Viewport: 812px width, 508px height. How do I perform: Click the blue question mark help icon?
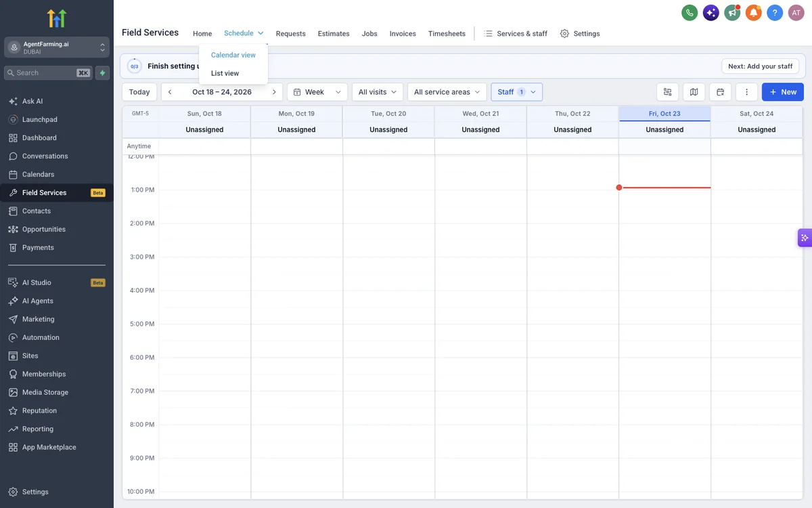pyautogui.click(x=775, y=12)
